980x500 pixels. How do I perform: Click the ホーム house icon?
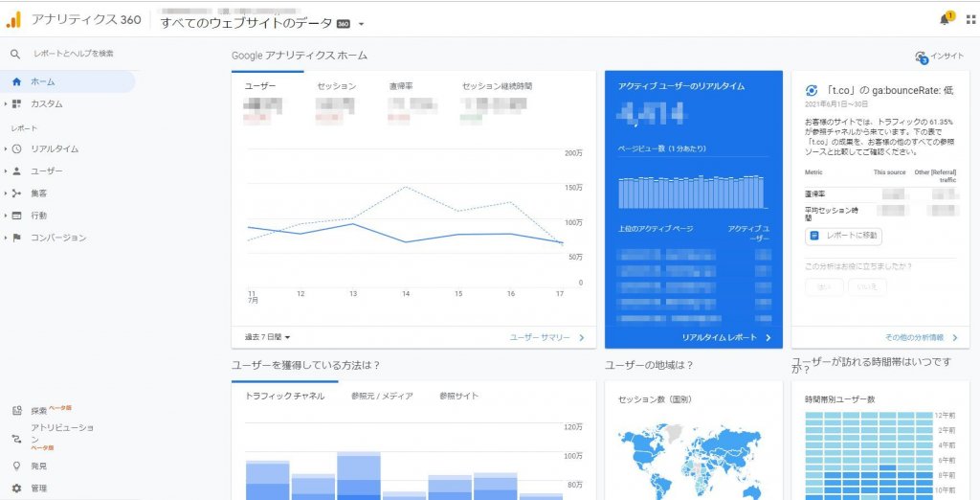17,81
